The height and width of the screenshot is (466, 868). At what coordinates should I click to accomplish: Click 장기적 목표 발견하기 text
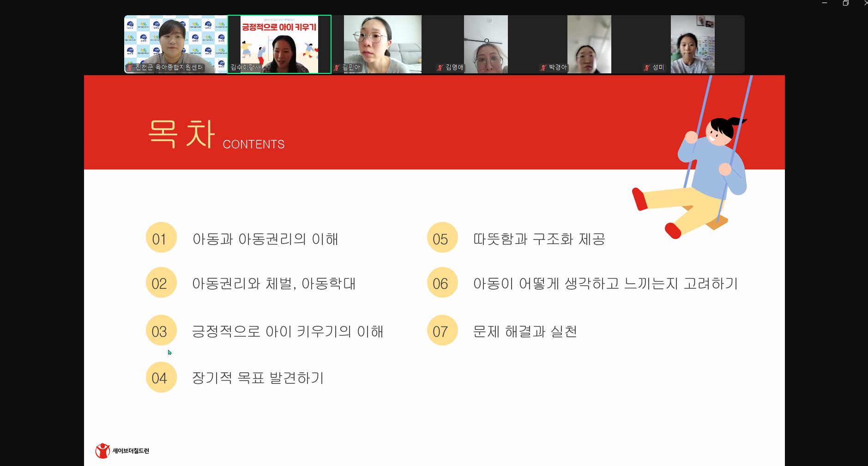coord(258,378)
